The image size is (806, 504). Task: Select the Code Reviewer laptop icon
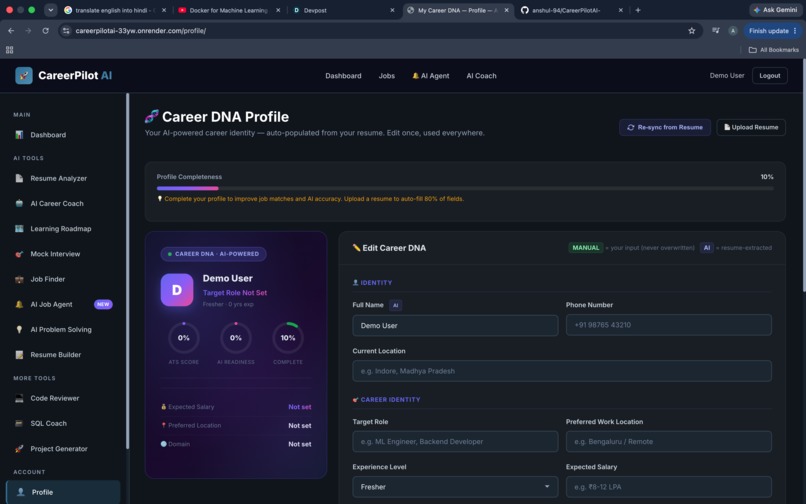(19, 398)
